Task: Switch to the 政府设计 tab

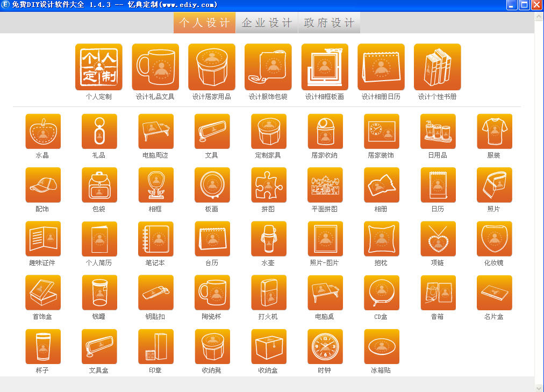Action: (329, 23)
